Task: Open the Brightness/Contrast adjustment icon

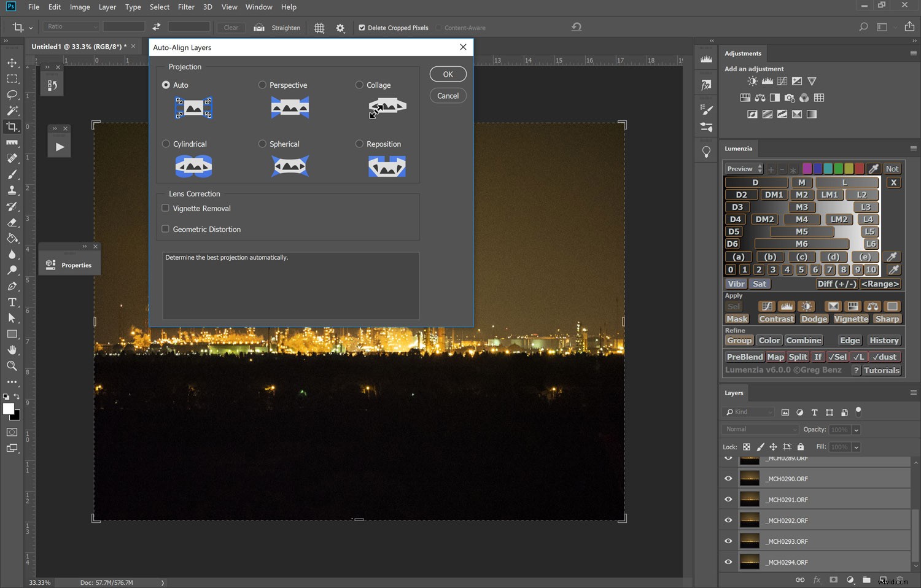Action: click(x=752, y=80)
